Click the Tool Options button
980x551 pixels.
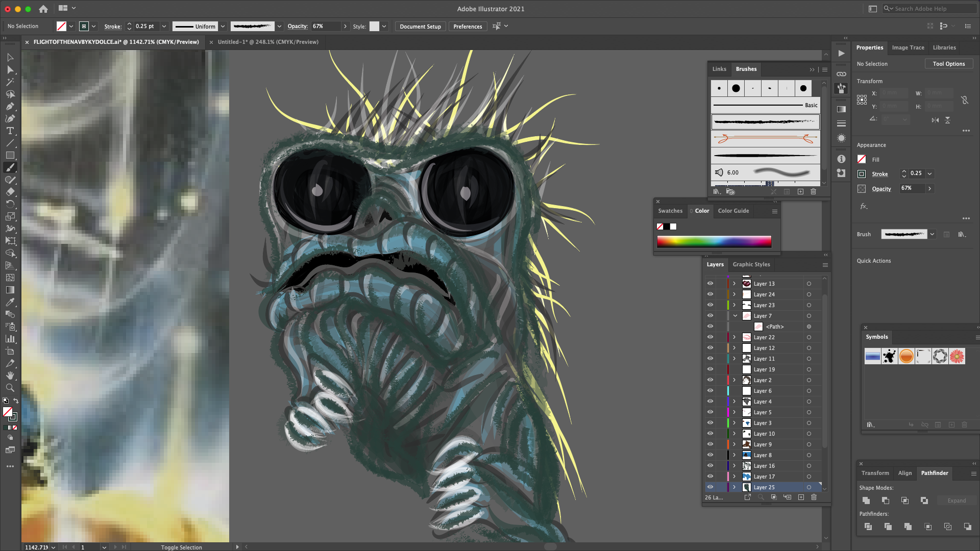click(x=949, y=64)
